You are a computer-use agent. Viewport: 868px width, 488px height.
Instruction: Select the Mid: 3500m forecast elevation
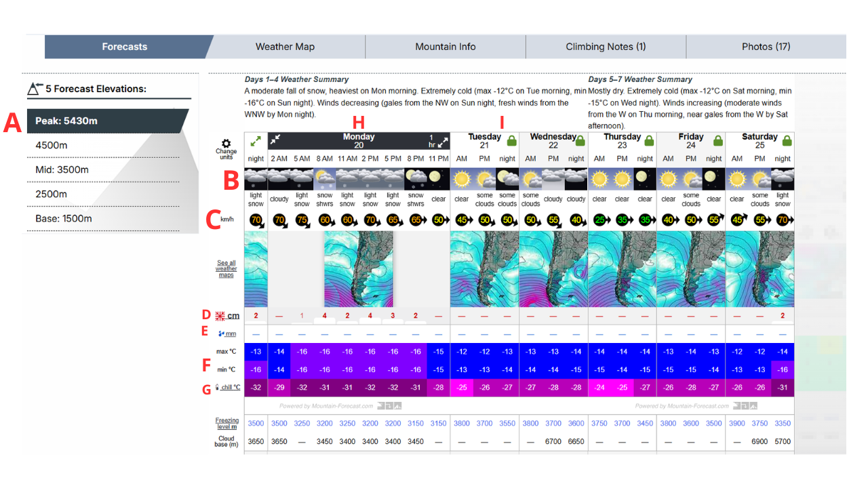pos(103,170)
